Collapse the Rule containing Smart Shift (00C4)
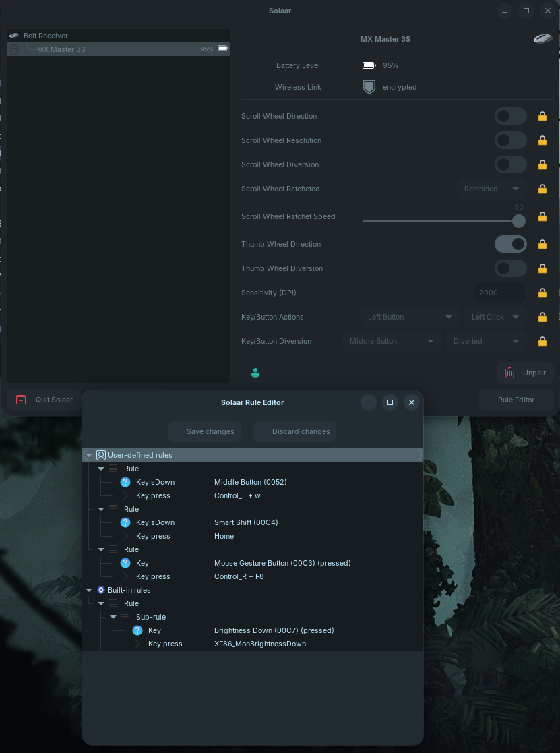The height and width of the screenshot is (753, 560). [x=101, y=509]
